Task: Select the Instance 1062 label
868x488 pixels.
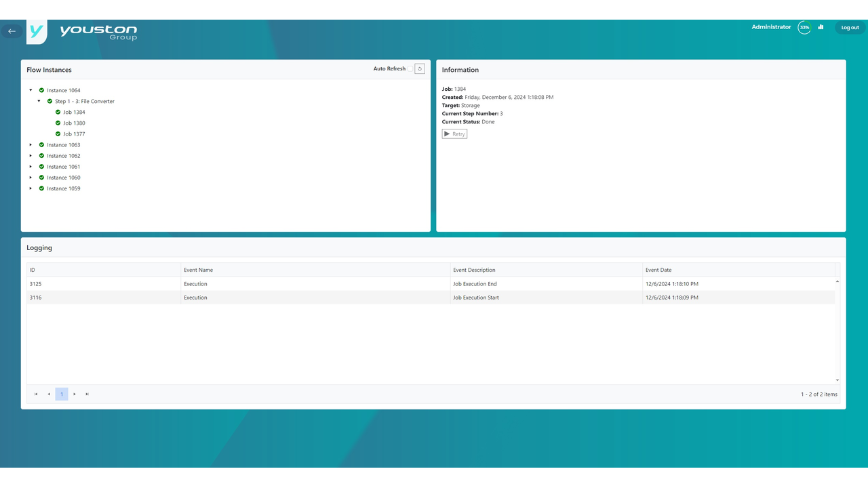Action: coord(63,156)
